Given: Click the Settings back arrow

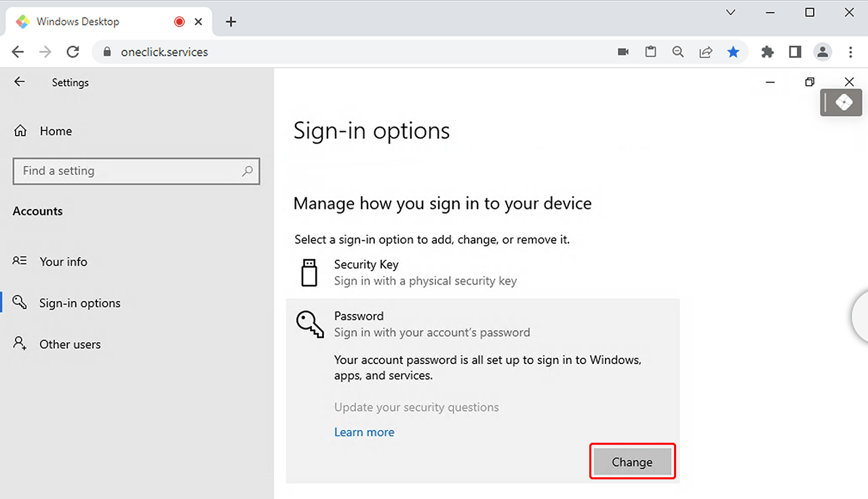Looking at the screenshot, I should click(x=20, y=82).
